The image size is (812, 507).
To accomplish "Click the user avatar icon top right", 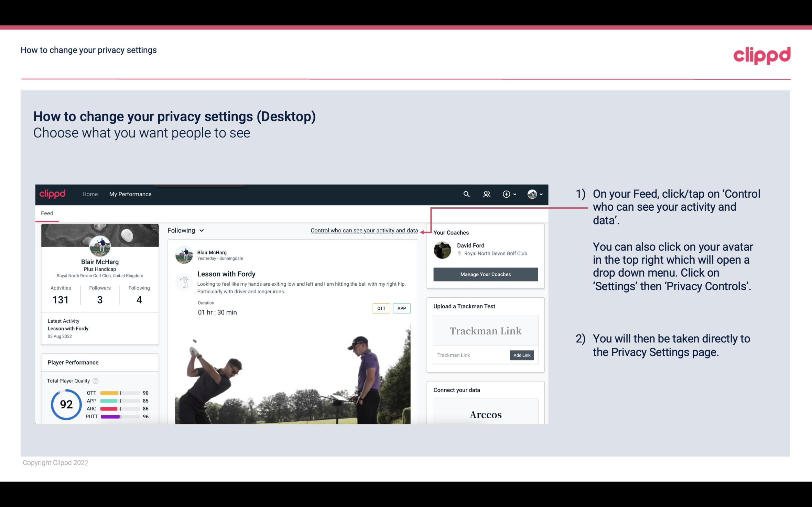I will (532, 193).
